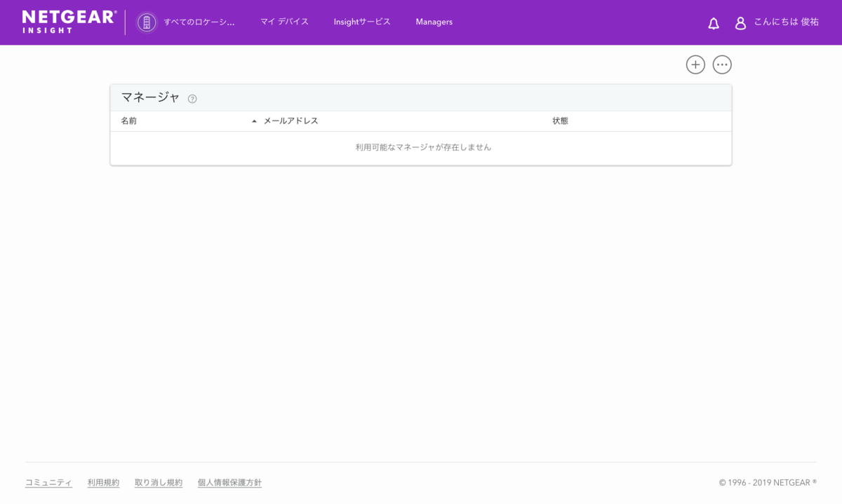Open the location building icon
Viewport: 842px width, 504px height.
pyautogui.click(x=147, y=22)
